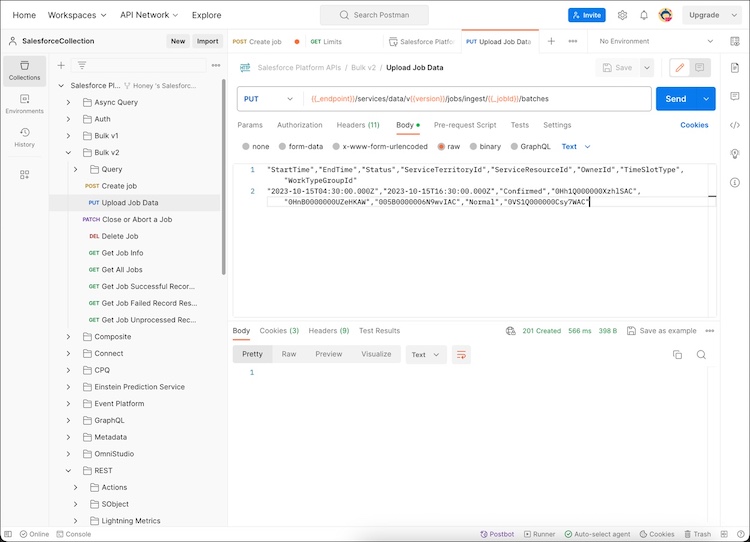The image size is (750, 542).
Task: Click the edit pencil icon
Action: coord(680,67)
